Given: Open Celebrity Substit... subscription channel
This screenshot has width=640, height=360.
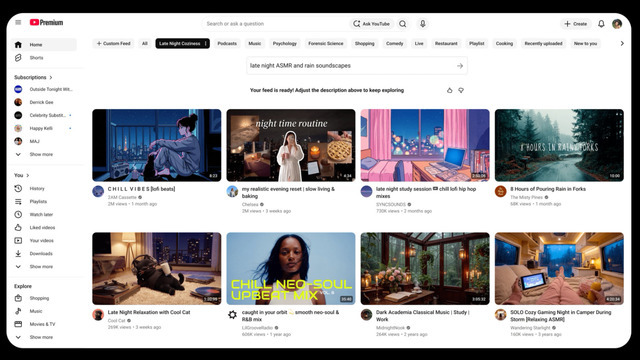Looking at the screenshot, I should pyautogui.click(x=44, y=115).
